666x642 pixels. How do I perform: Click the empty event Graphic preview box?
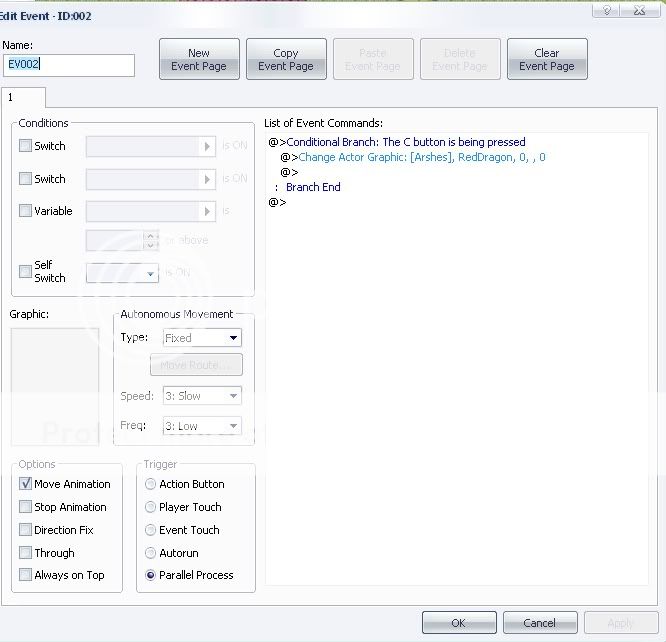click(x=55, y=385)
